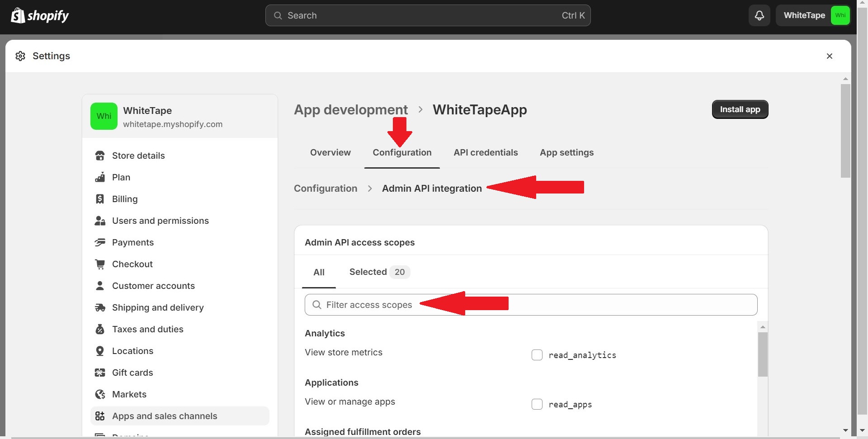Click the Plan icon
Image resolution: width=868 pixels, height=439 pixels.
click(x=100, y=177)
